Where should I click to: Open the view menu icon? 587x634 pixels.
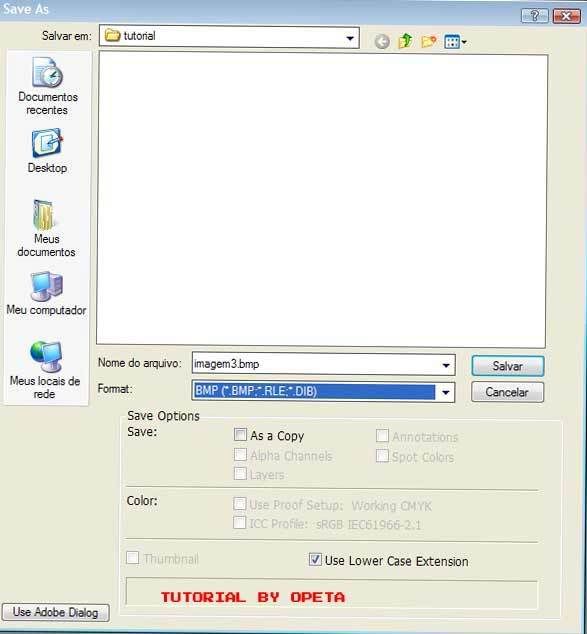455,42
